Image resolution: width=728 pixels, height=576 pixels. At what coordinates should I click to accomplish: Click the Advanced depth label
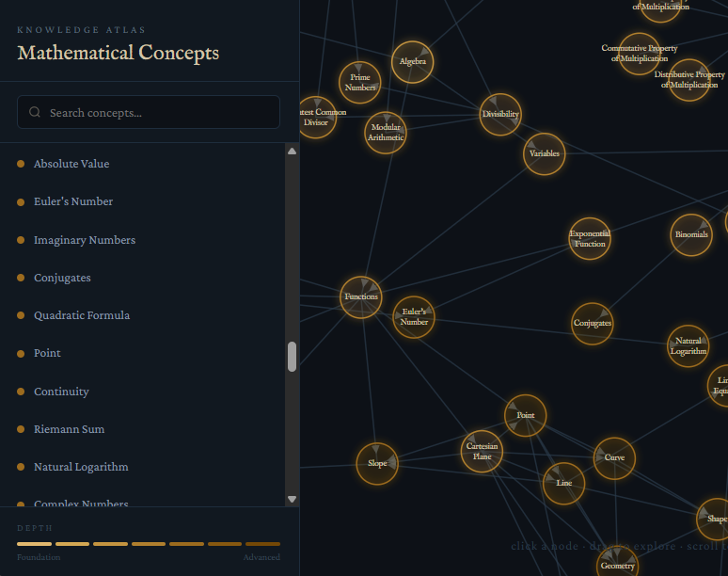[x=261, y=557]
